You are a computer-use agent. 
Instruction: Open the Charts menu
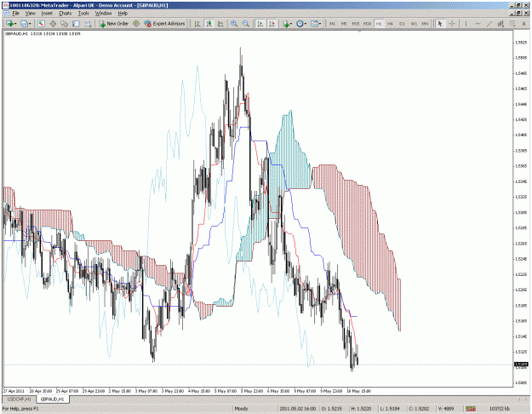[x=65, y=14]
